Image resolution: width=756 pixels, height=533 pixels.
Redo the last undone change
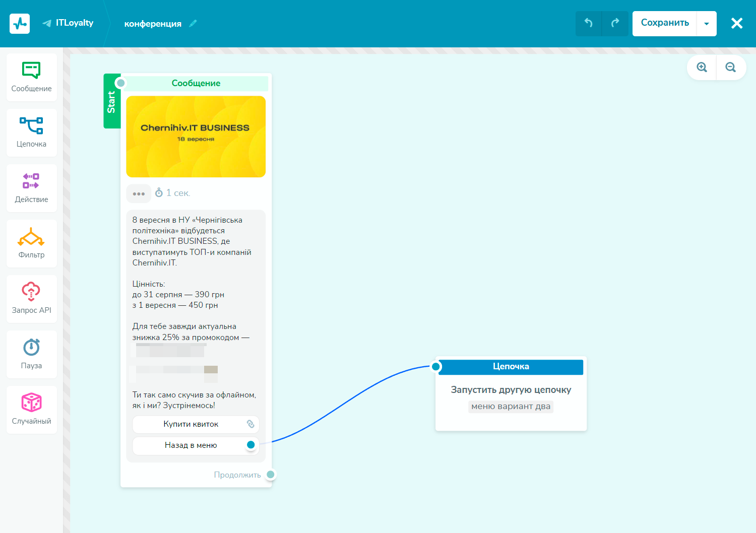(x=615, y=23)
